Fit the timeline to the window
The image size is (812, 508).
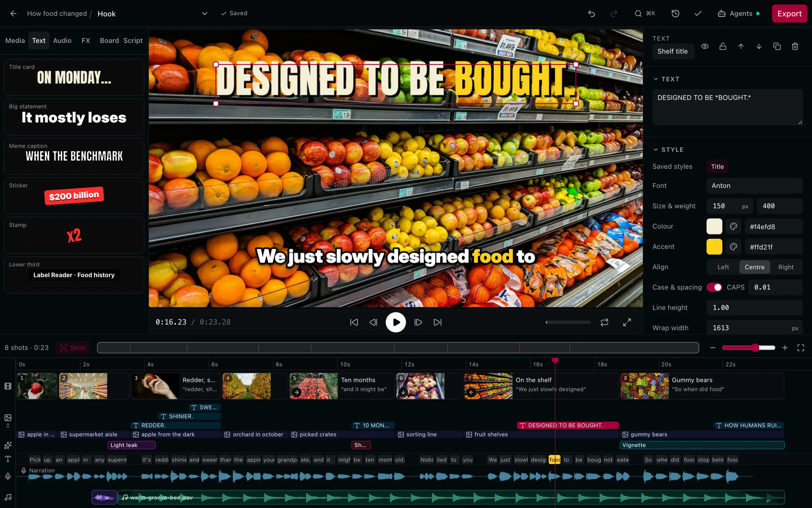[x=800, y=348]
